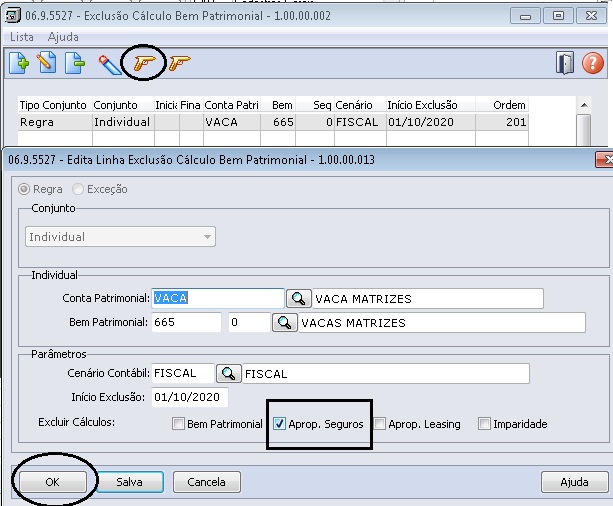Click the remove record page-minus icon
613x506 pixels.
(x=75, y=63)
